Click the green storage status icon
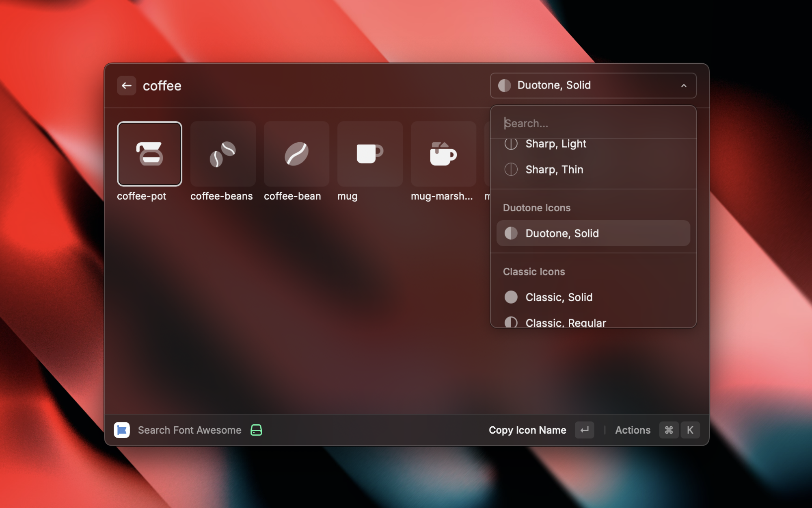Viewport: 812px width, 508px height. 256,430
